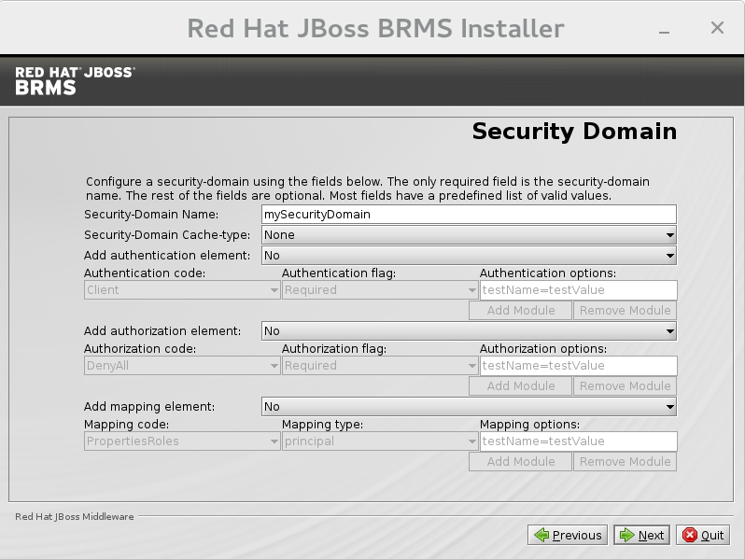745x560 pixels.
Task: Open the Mapping type principal dropdown
Action: (x=380, y=441)
